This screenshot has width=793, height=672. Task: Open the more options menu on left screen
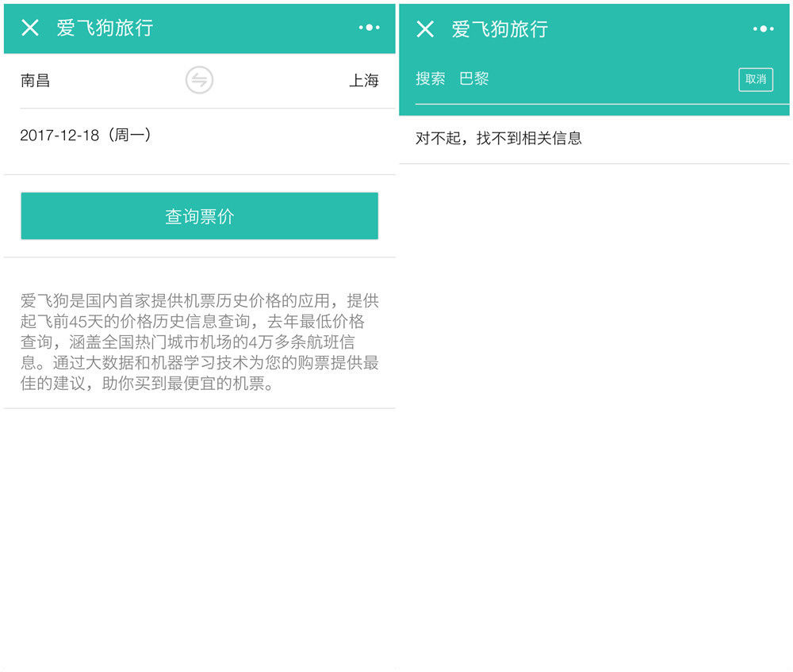[369, 28]
